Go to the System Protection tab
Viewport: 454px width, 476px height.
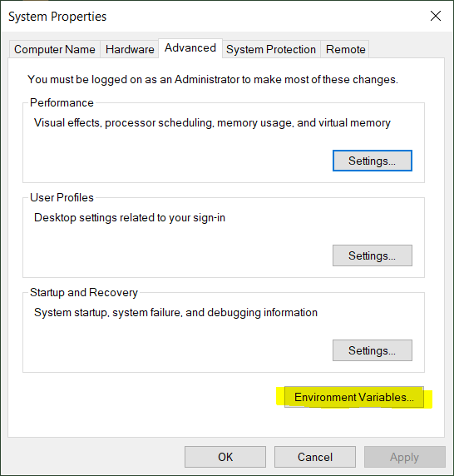271,49
